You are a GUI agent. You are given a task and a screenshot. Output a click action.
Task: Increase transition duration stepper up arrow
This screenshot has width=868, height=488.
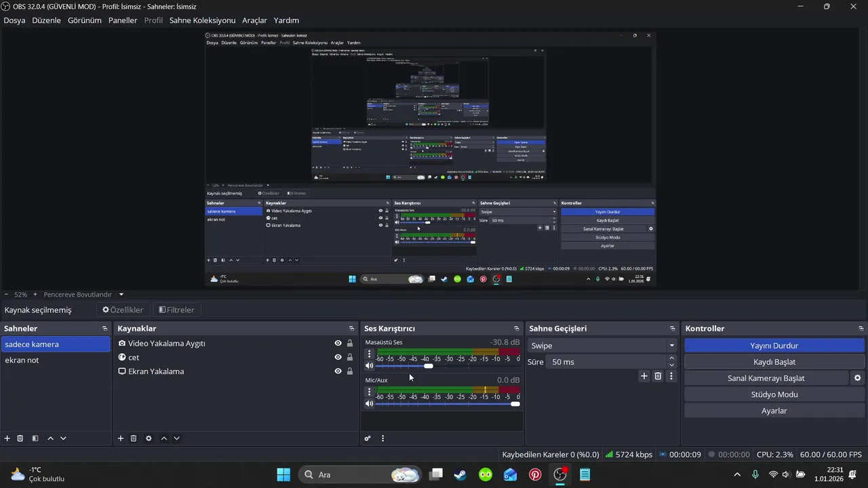671,358
